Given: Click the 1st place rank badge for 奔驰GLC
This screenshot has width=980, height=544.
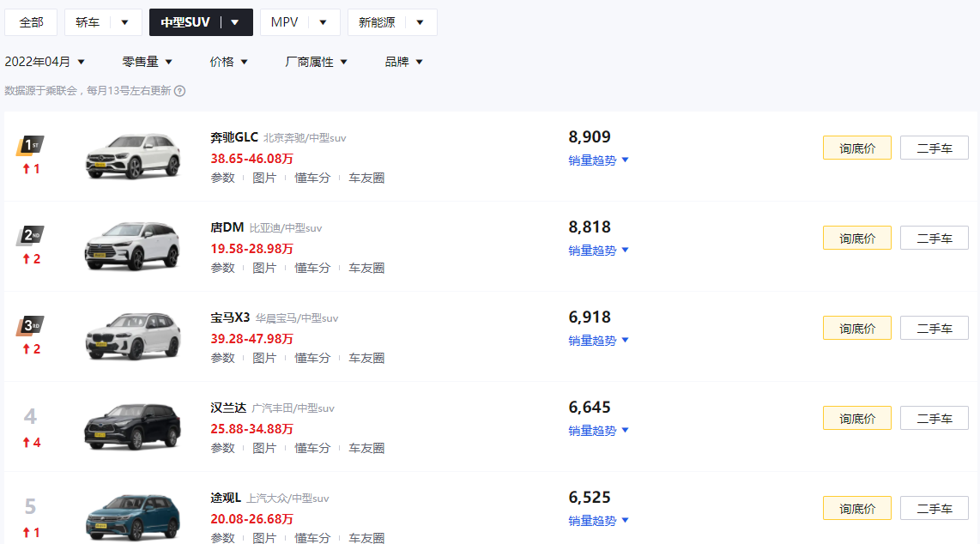Looking at the screenshot, I should point(30,146).
